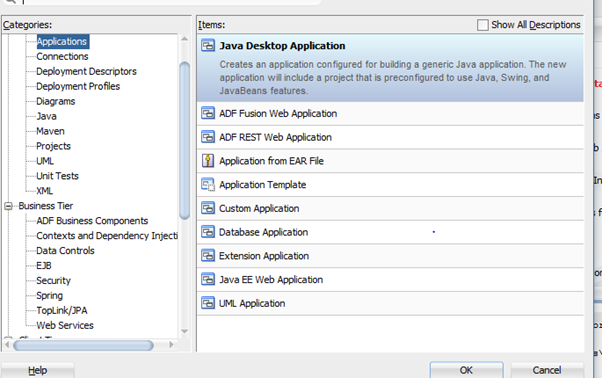Click the Database Application icon
This screenshot has height=378, width=602.
[x=208, y=232]
